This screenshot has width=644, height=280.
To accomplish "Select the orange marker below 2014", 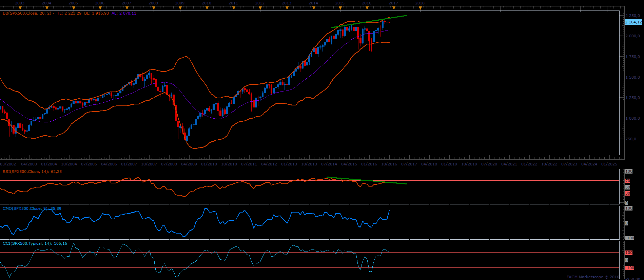I will tap(313, 8).
